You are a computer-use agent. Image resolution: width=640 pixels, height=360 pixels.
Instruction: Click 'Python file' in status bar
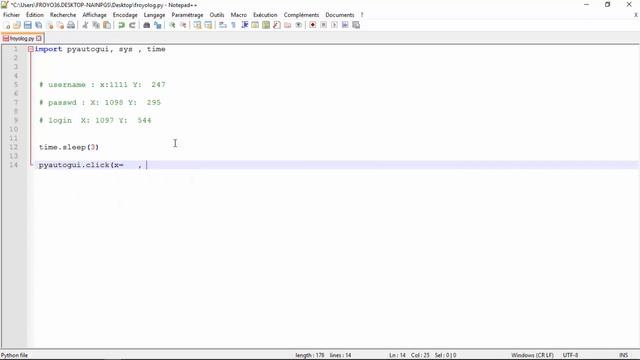click(x=14, y=355)
